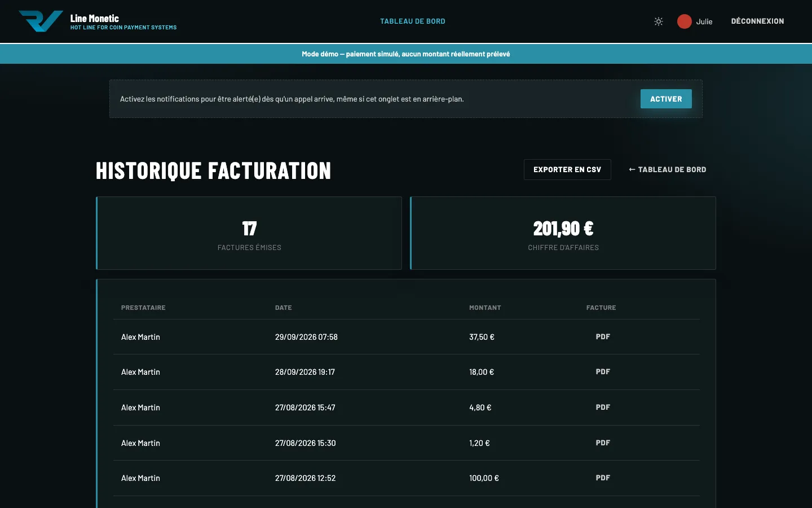Select the 37,50 € amount cell

(482, 337)
